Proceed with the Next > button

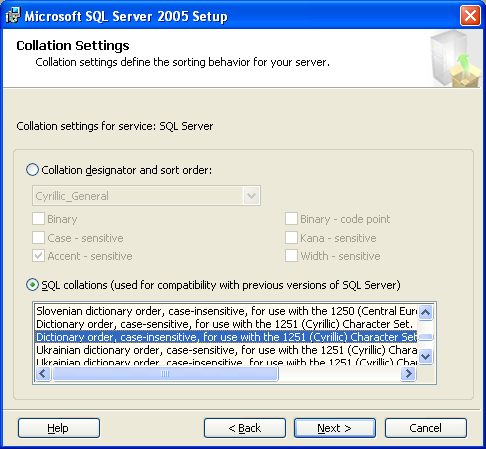(335, 428)
